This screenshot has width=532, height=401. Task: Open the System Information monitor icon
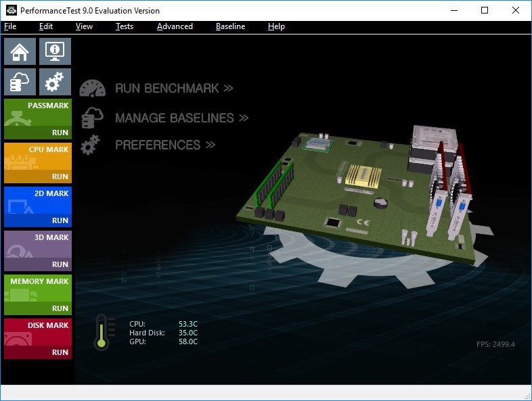click(55, 51)
